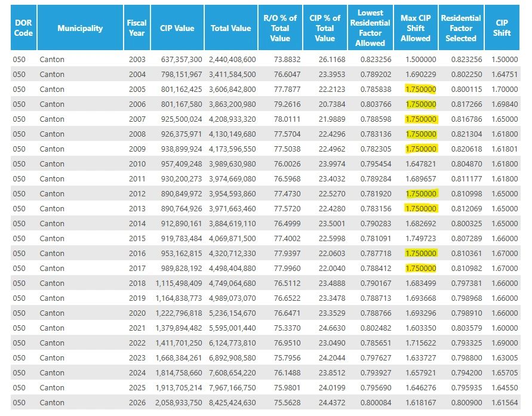532x416 pixels.
Task: Click the Max CIP Shift Allowed header
Action: [416, 28]
